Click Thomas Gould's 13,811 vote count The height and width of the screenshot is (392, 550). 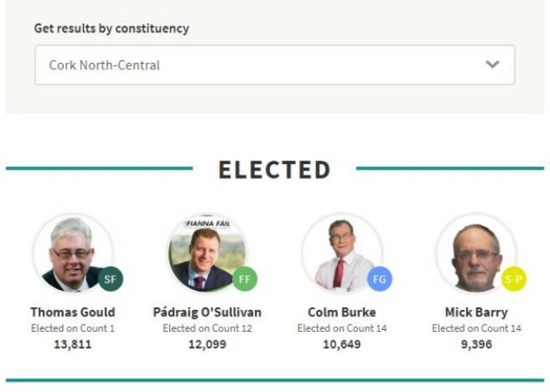coord(73,344)
